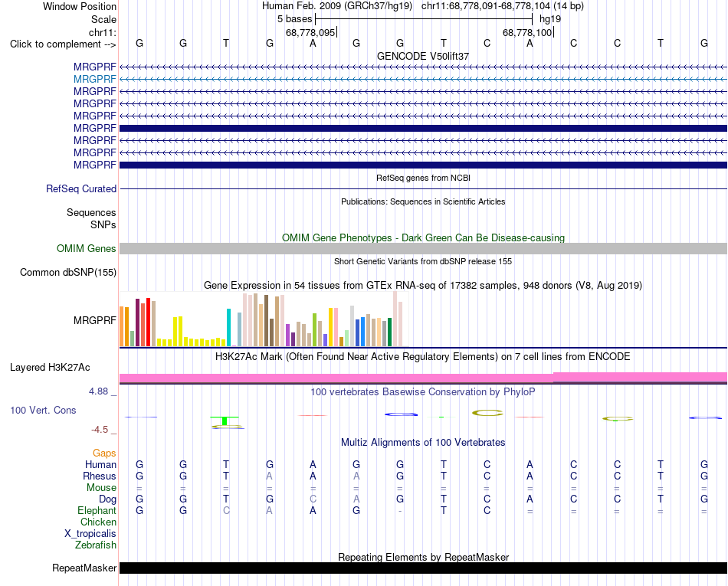Click the Human species row label
Screen dimensions: 728x586
(x=100, y=464)
